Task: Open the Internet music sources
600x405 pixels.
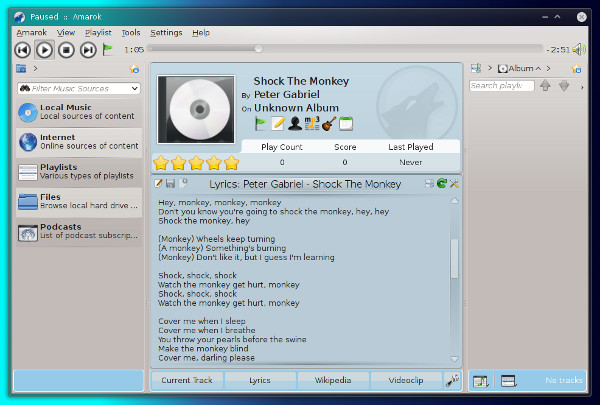Action: (x=78, y=142)
